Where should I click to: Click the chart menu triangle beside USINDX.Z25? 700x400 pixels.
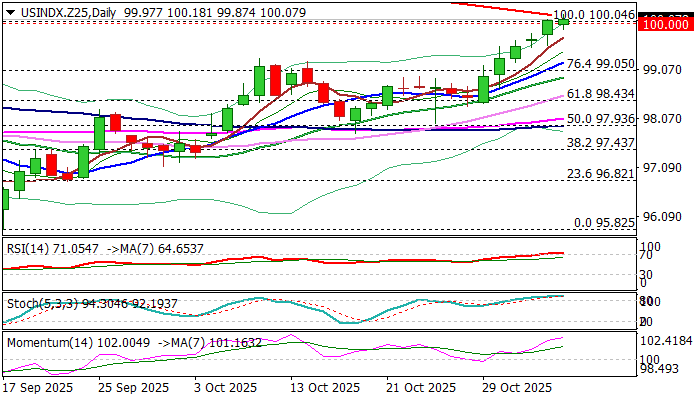tap(10, 12)
